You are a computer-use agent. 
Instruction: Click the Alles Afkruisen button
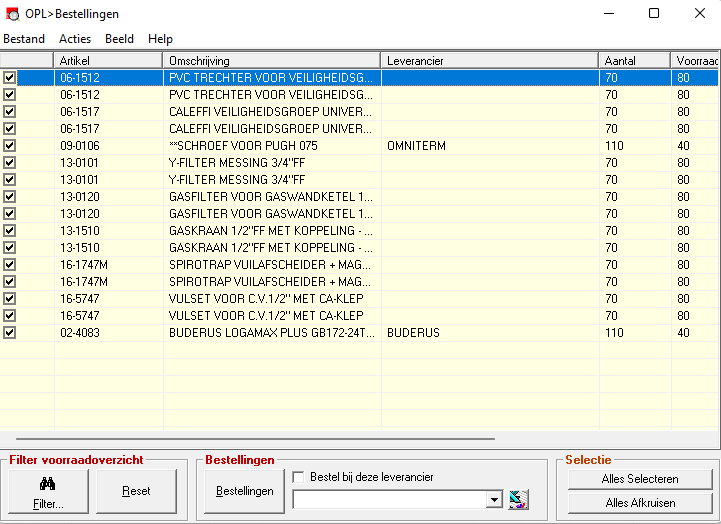click(x=640, y=503)
